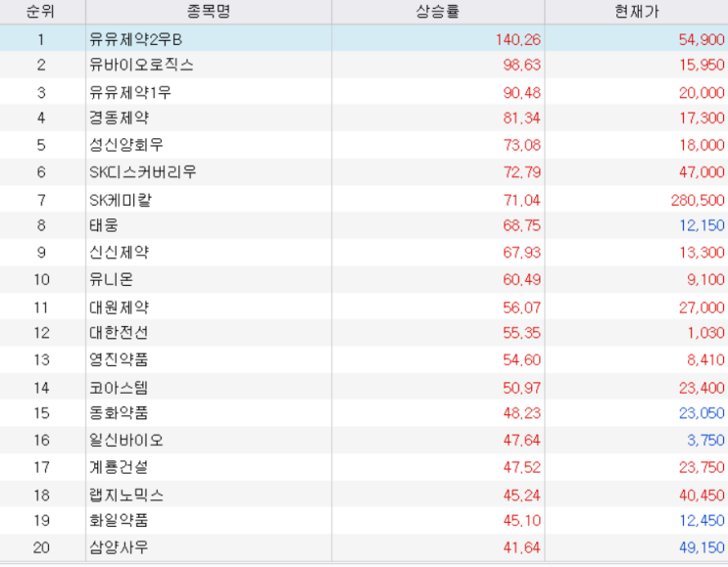Select 유바이오로직스 in the list
The width and height of the screenshot is (728, 567).
tap(141, 65)
